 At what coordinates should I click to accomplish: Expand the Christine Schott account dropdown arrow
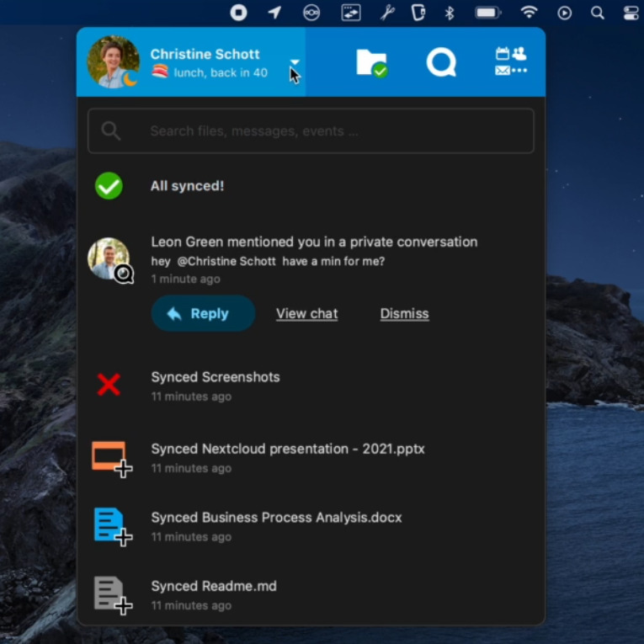(x=295, y=62)
